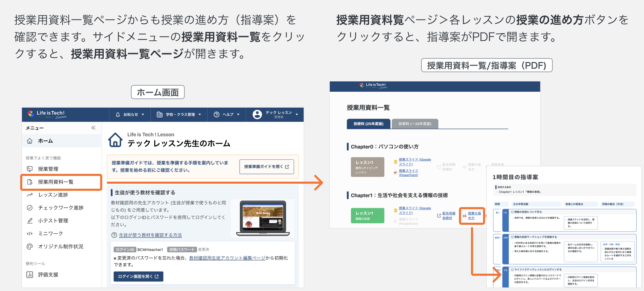The width and height of the screenshot is (644, 291).
Task: Open Chapter0 授業スライド (PowerPoint) link
Action: click(408, 173)
